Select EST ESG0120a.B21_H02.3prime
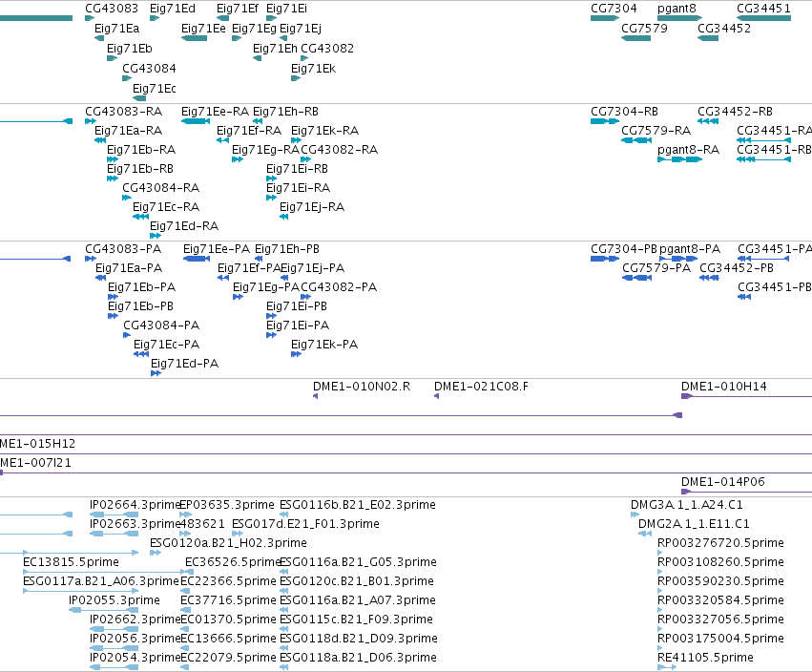 point(228,543)
